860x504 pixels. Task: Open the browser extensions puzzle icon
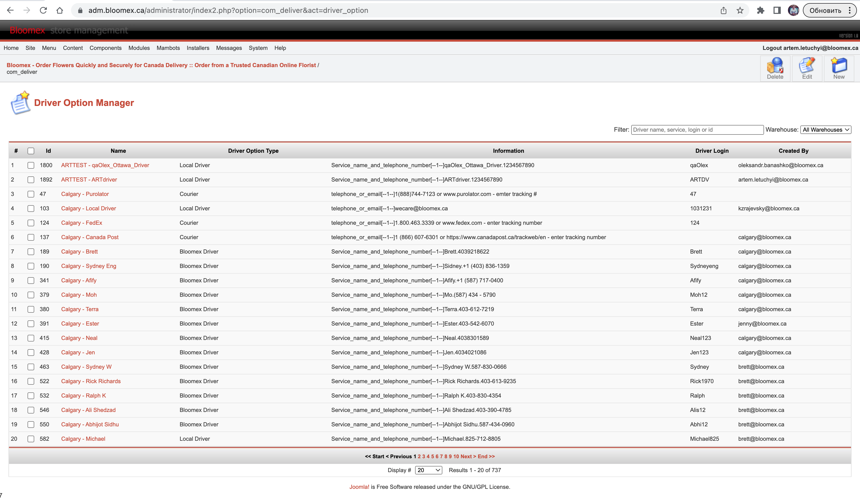click(760, 11)
